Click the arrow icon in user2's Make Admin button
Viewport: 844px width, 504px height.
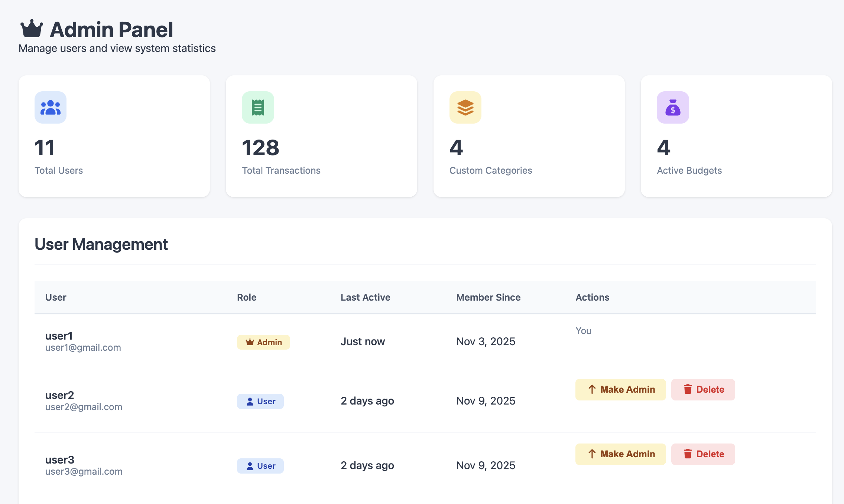coord(593,389)
